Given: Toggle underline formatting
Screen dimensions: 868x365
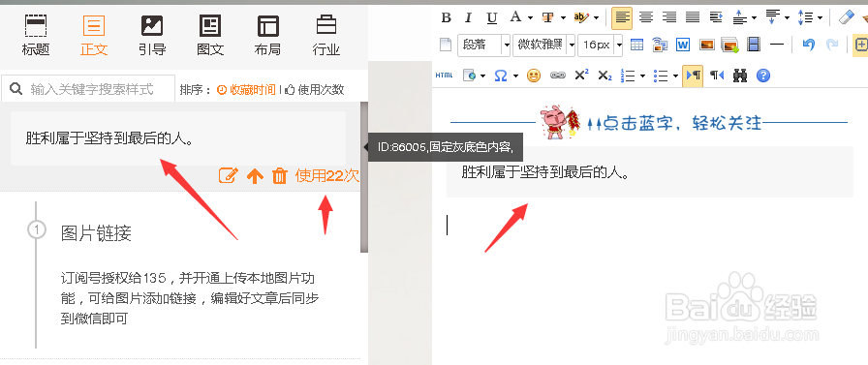Looking at the screenshot, I should 491,17.
